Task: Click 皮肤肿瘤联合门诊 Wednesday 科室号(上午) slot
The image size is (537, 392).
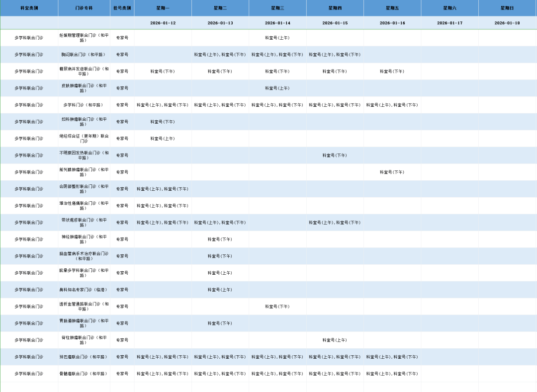Action: pos(277,88)
